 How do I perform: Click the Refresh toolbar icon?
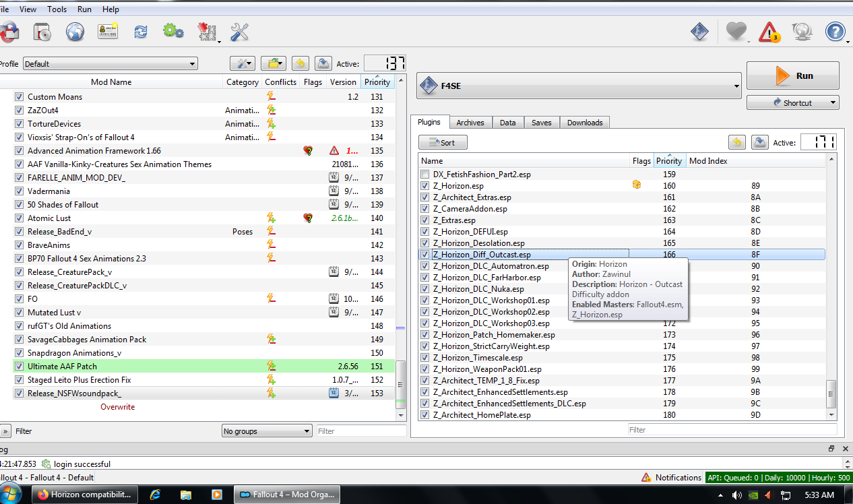(141, 32)
